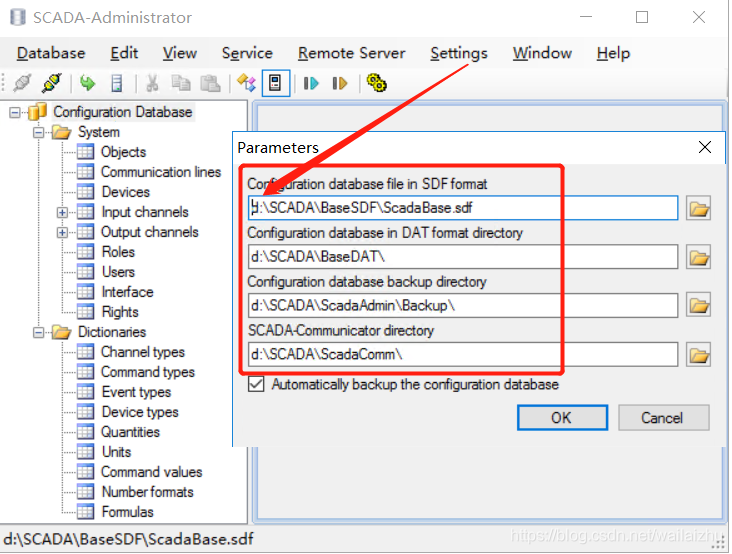Screen dimensions: 732x554
Task: Click the status bar database path text
Action: [x=128, y=539]
